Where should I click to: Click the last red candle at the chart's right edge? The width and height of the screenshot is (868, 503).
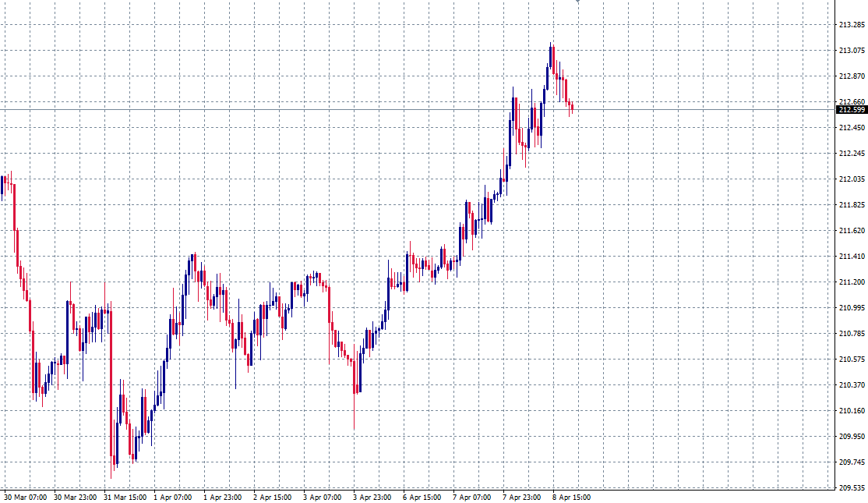[x=573, y=109]
